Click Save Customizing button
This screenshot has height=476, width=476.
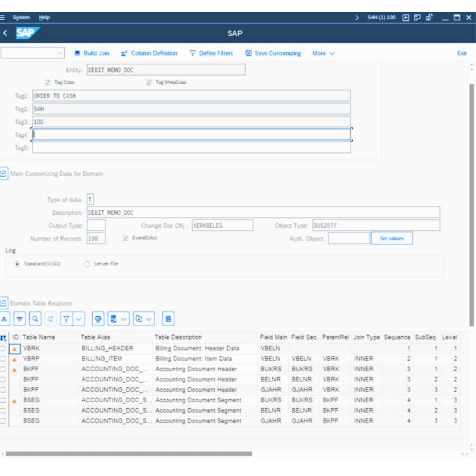coord(273,54)
